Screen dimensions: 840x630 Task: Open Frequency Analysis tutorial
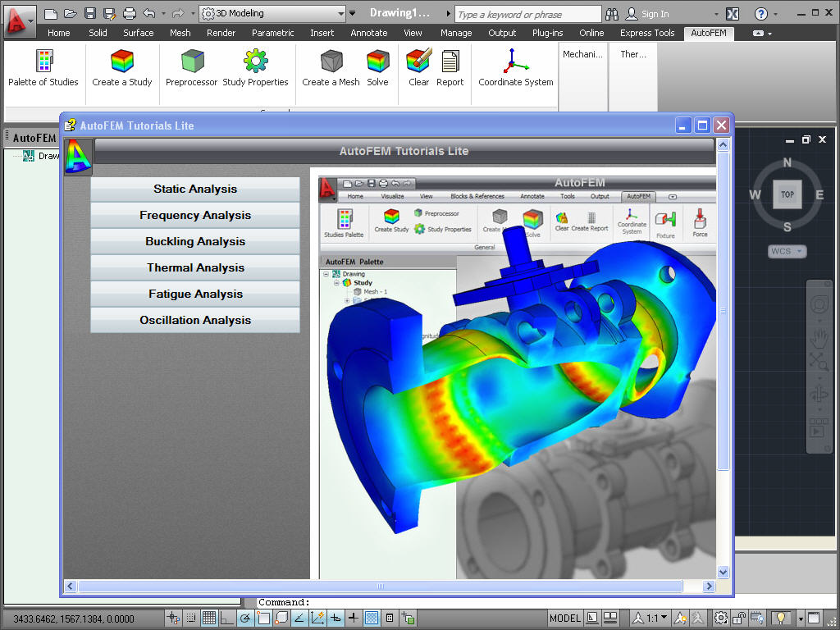pyautogui.click(x=195, y=216)
